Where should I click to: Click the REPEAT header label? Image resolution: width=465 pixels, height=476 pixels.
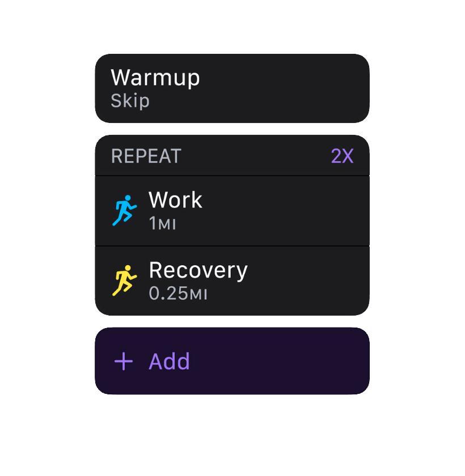[146, 156]
